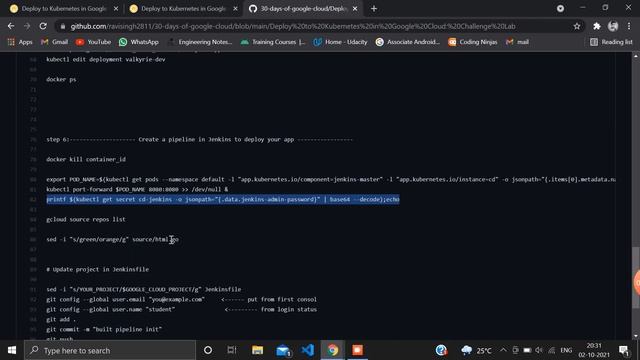Open the notification center icon
The height and width of the screenshot is (360, 640).
click(624, 350)
